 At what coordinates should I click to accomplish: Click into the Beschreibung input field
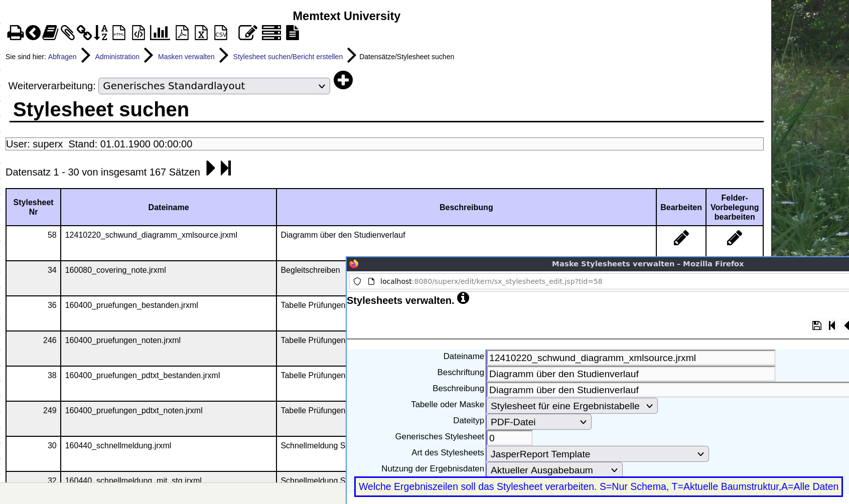667,390
